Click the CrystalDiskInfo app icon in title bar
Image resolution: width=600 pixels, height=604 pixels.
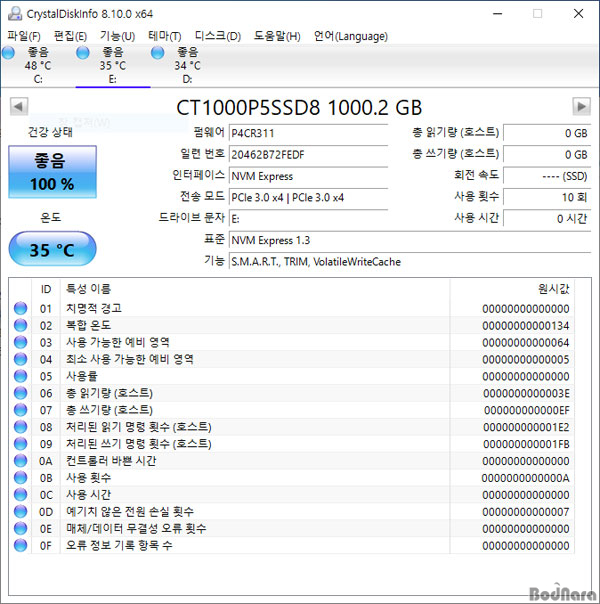15,14
